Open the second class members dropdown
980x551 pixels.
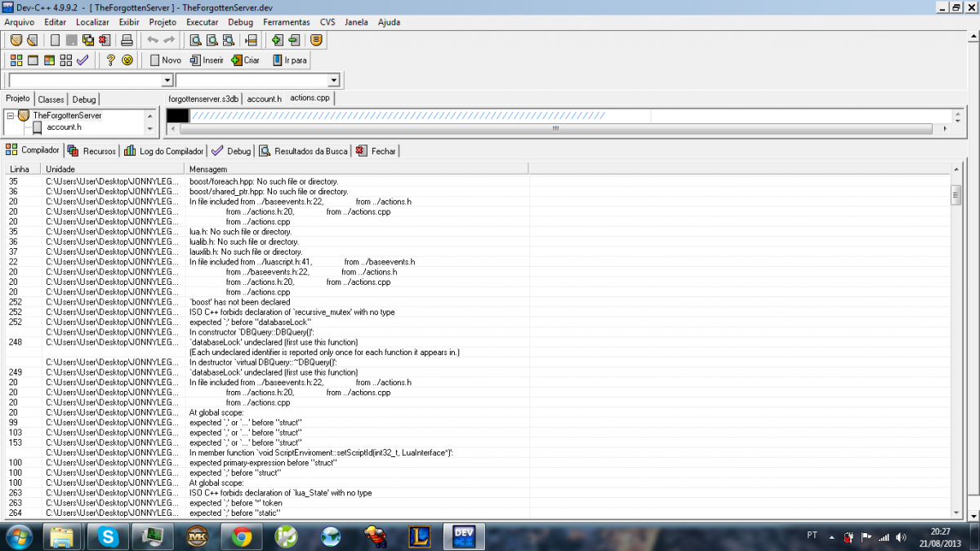(x=333, y=80)
